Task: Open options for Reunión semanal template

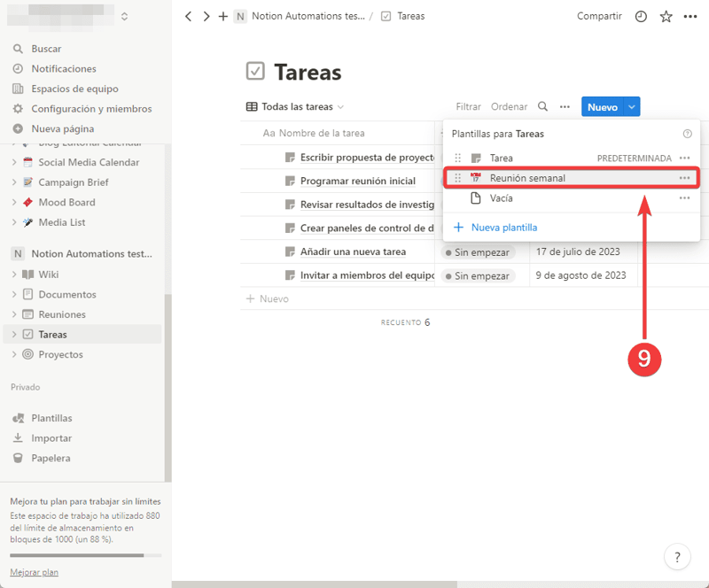Action: pos(684,178)
